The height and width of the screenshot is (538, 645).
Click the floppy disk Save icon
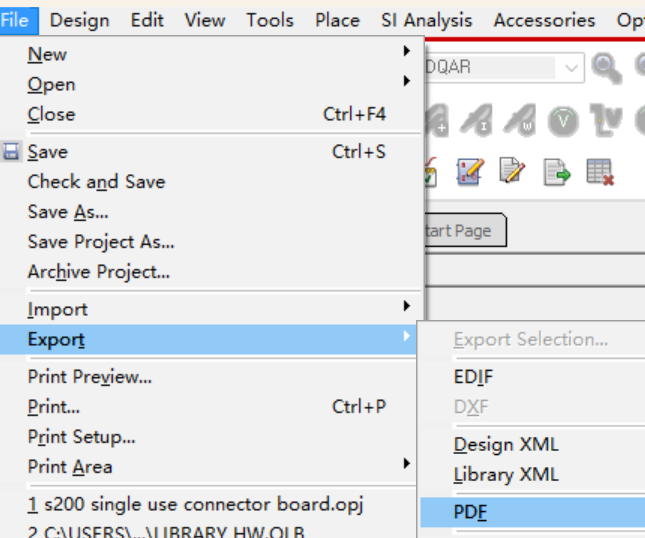coord(11,152)
